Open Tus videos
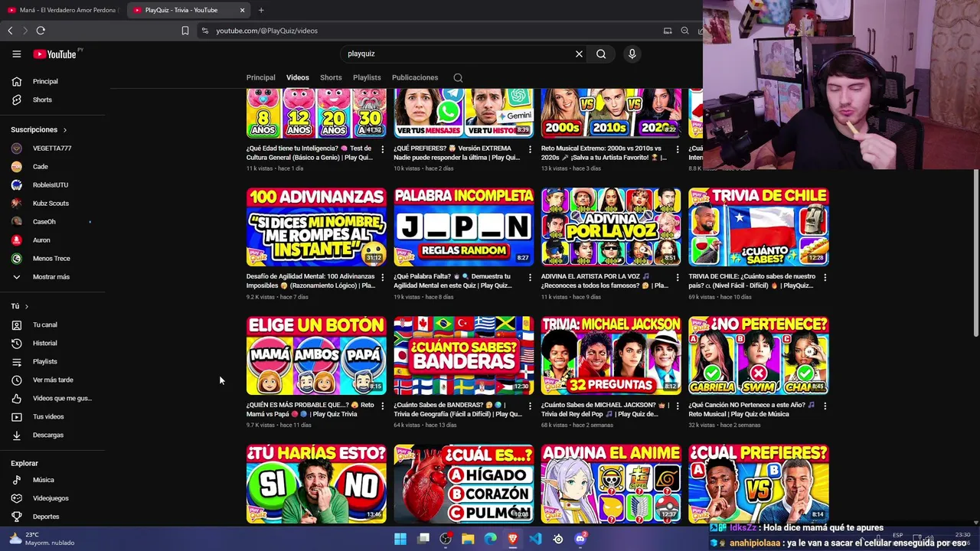This screenshot has height=551, width=980. (x=54, y=416)
